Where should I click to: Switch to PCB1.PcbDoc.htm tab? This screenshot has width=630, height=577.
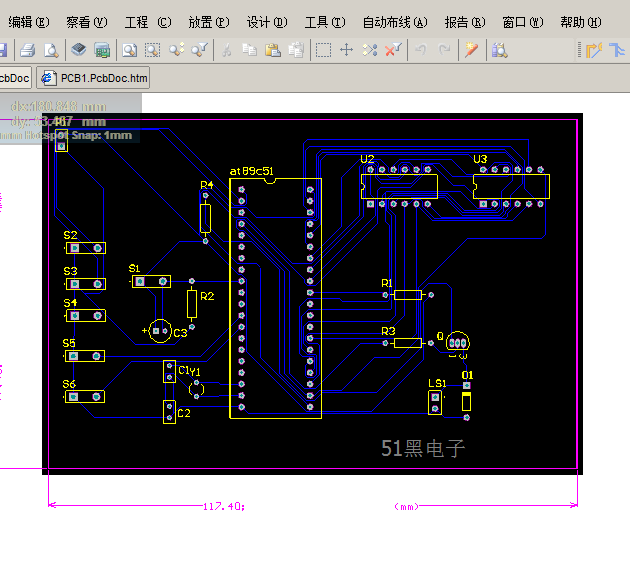click(x=93, y=78)
